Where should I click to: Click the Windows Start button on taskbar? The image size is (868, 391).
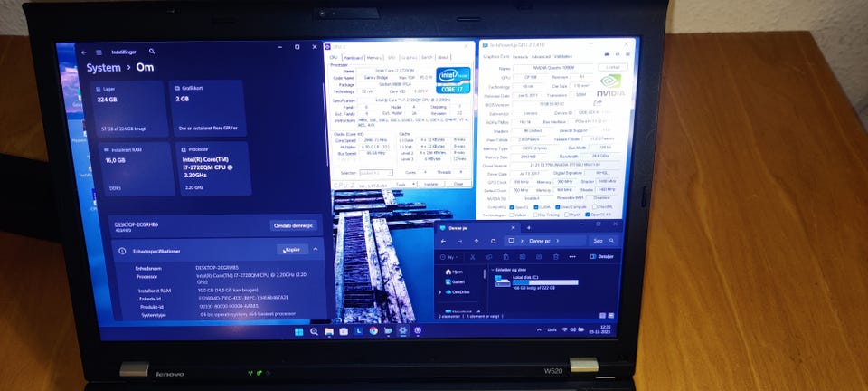pos(299,332)
